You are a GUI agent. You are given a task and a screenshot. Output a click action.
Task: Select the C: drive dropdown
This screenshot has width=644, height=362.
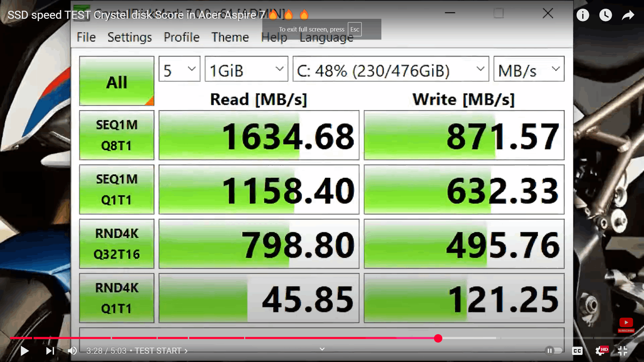[391, 69]
